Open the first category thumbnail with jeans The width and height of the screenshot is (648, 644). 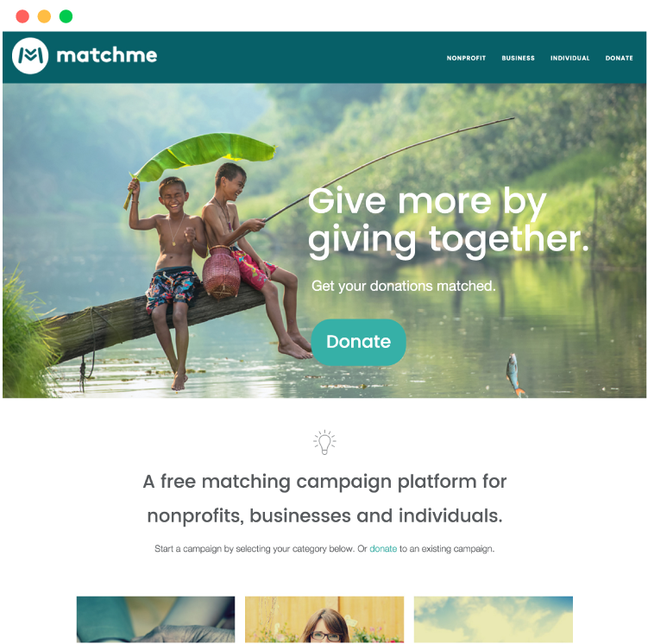[x=156, y=619]
